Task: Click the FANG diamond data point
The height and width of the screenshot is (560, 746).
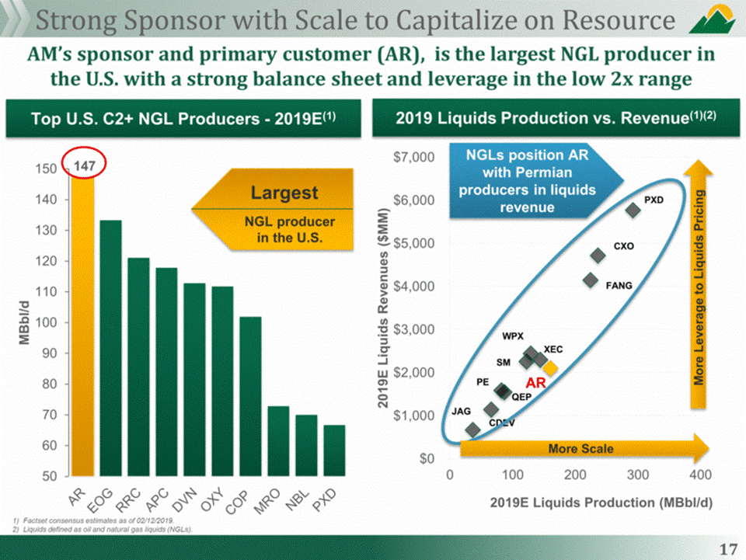Action: (591, 280)
